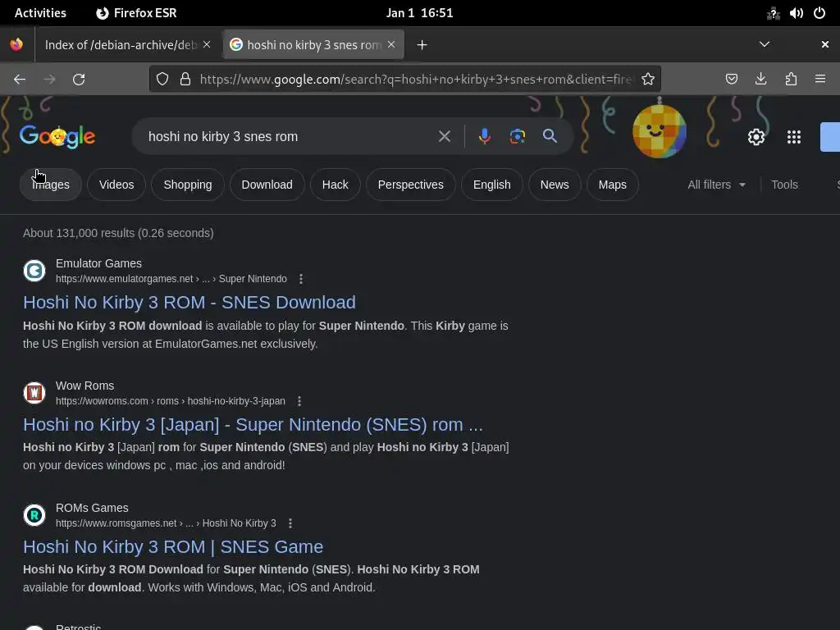Viewport: 840px width, 630px height.
Task: Filter results by Videos
Action: pyautogui.click(x=116, y=185)
